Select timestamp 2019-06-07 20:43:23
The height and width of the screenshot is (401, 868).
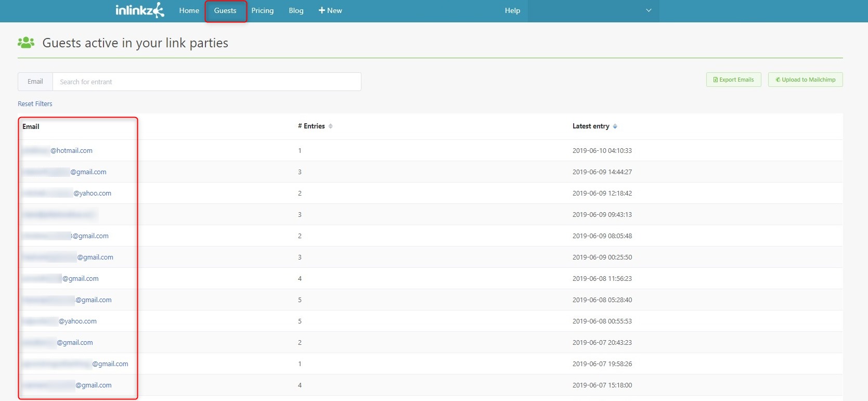pos(602,343)
